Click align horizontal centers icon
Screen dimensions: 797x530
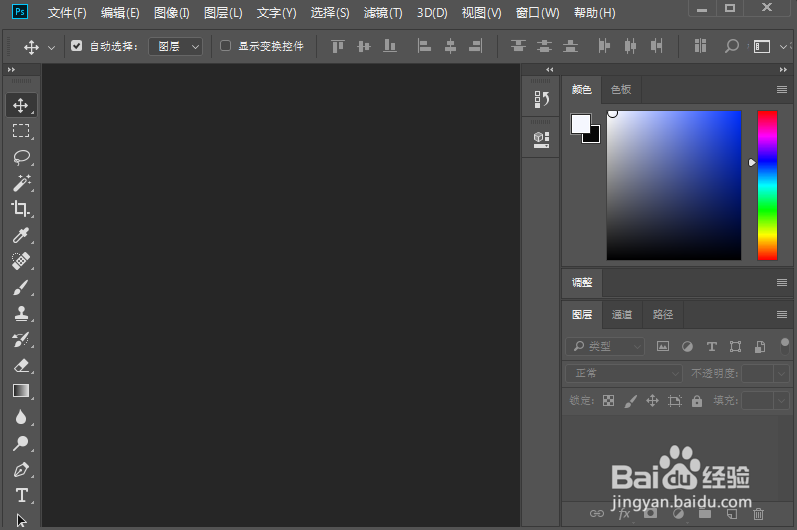point(450,46)
